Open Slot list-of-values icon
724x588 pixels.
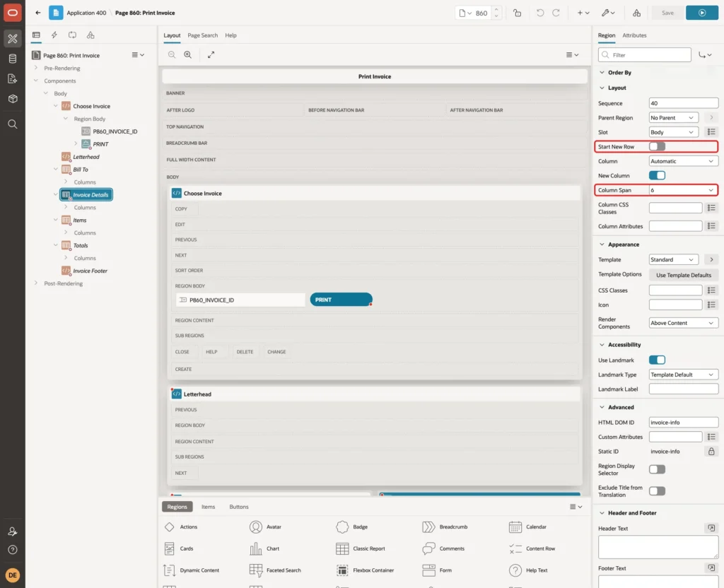[x=711, y=132]
